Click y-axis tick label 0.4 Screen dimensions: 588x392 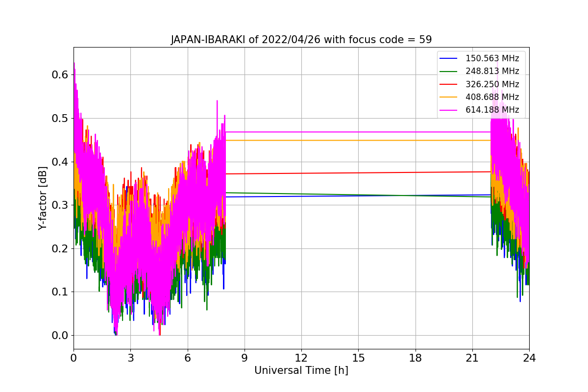[61, 162]
